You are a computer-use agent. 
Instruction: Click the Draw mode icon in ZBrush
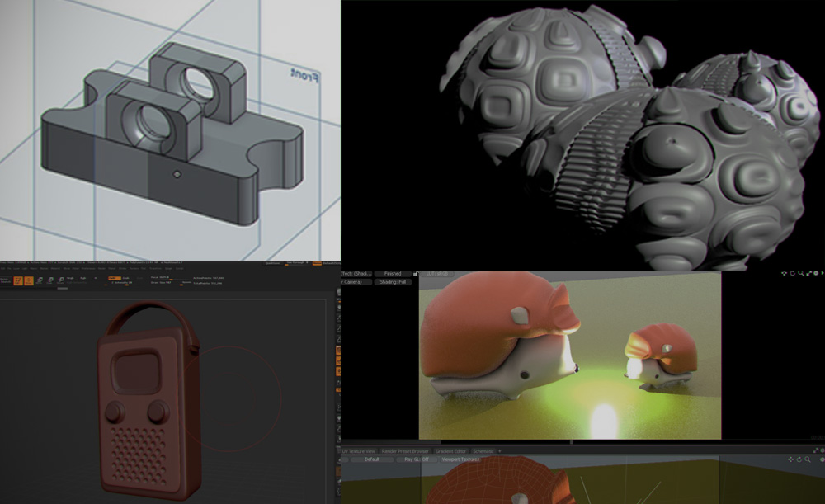click(29, 281)
